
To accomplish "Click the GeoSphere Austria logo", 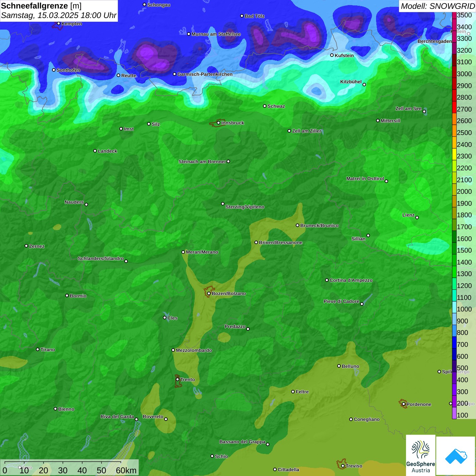I will tap(421, 455).
